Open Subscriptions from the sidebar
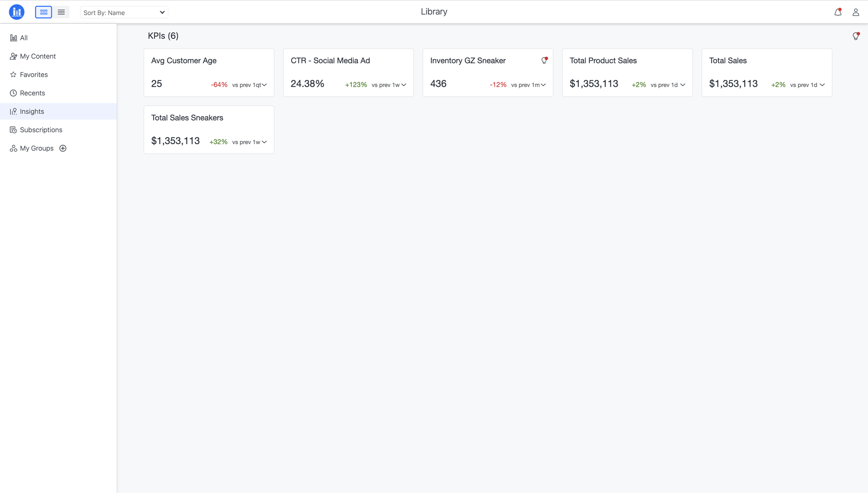Image resolution: width=868 pixels, height=493 pixels. coord(41,130)
